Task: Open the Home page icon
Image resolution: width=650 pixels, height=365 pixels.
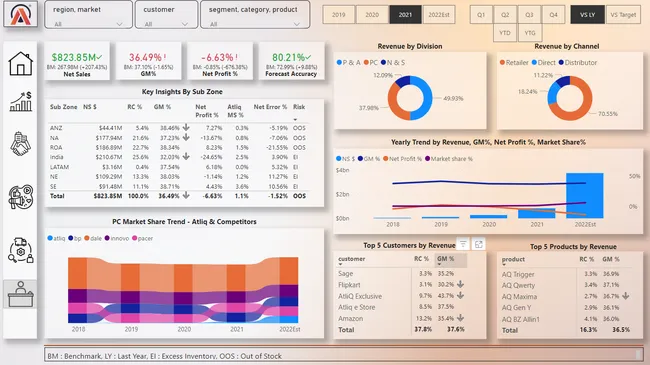Action: coord(20,63)
